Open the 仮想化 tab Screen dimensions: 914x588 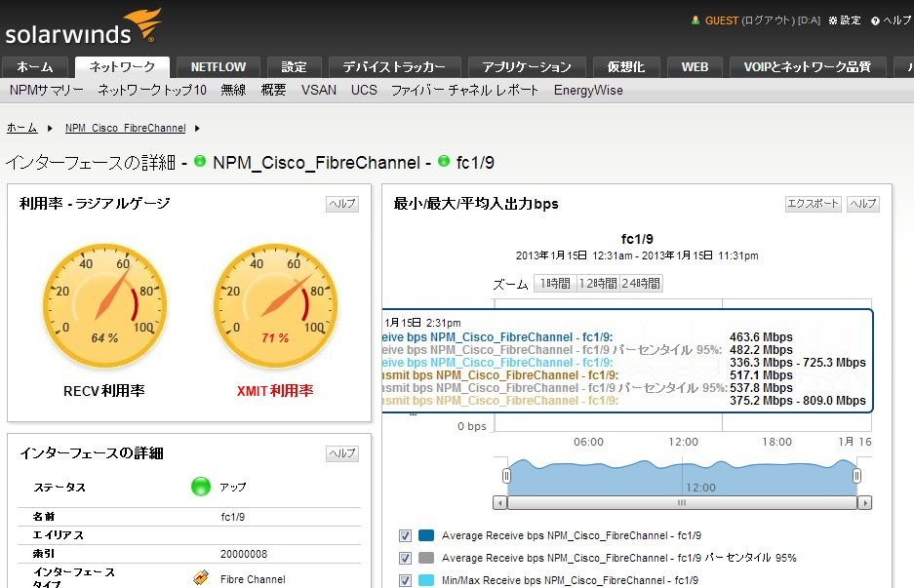coord(626,67)
